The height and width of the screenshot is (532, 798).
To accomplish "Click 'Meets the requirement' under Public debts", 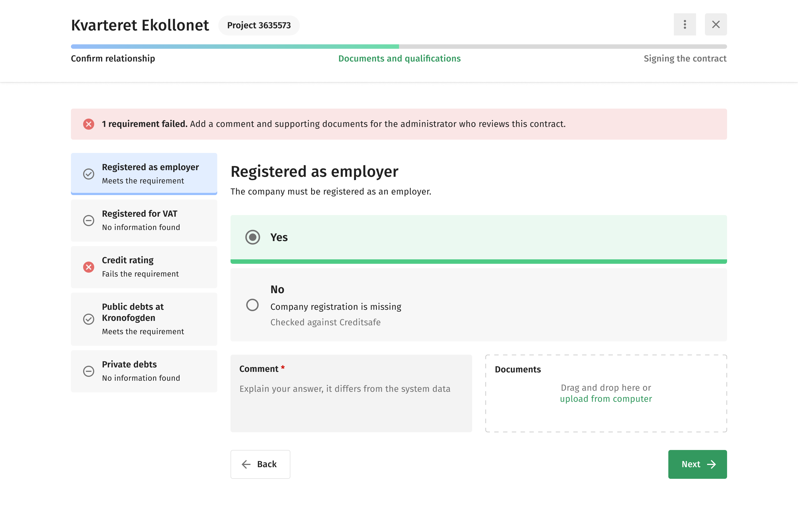I will point(143,331).
